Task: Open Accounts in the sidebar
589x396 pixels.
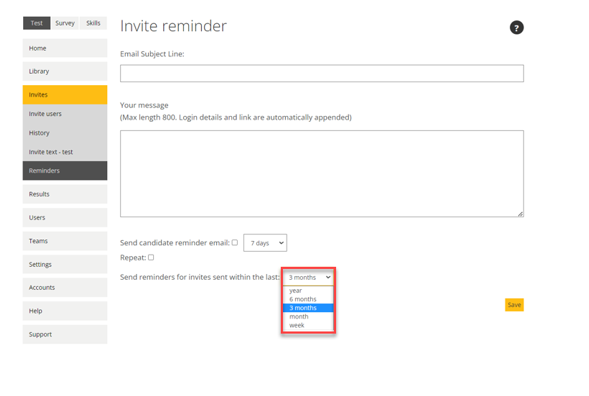Action: (x=65, y=287)
